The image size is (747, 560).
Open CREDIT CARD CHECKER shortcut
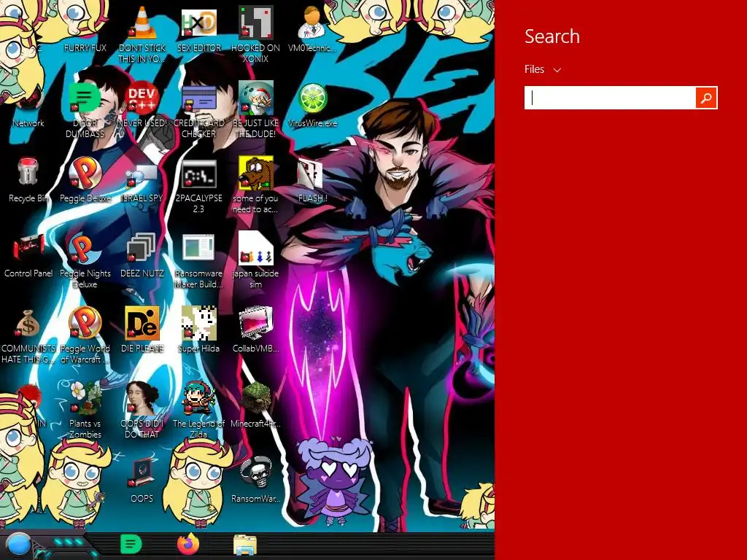coord(198,98)
